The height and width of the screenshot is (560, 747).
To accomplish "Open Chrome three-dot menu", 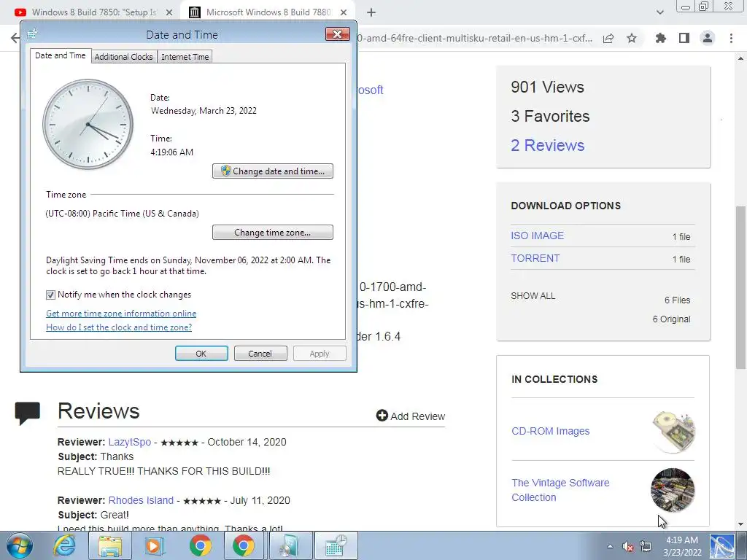I will click(731, 38).
